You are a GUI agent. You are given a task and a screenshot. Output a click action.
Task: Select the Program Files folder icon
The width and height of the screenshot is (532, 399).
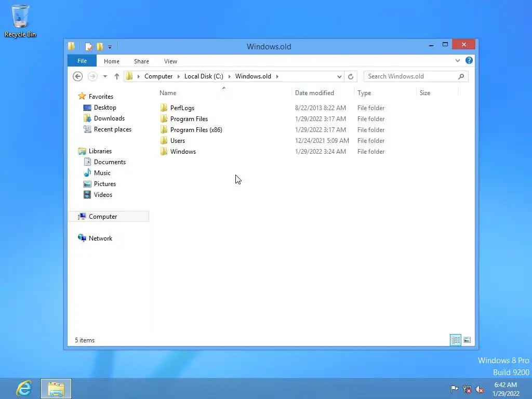click(164, 119)
